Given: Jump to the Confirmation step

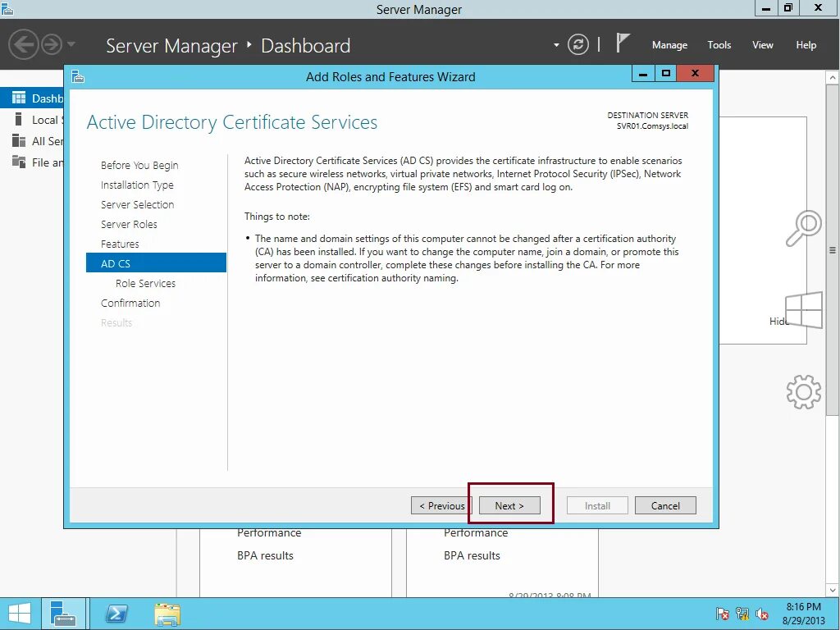Looking at the screenshot, I should click(130, 303).
